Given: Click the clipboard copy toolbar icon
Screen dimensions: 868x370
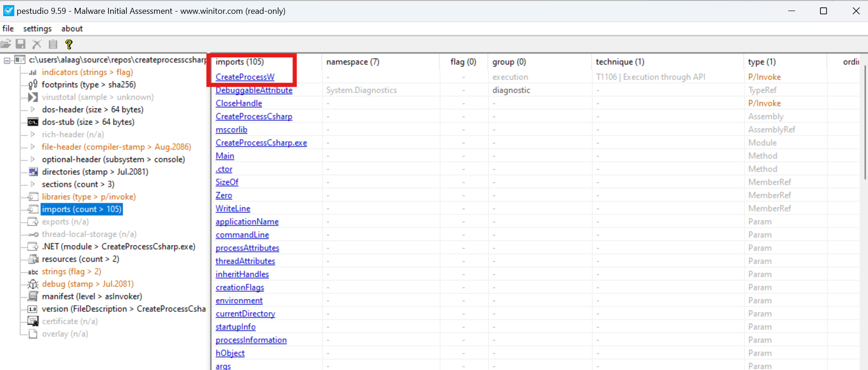Looking at the screenshot, I should [53, 44].
